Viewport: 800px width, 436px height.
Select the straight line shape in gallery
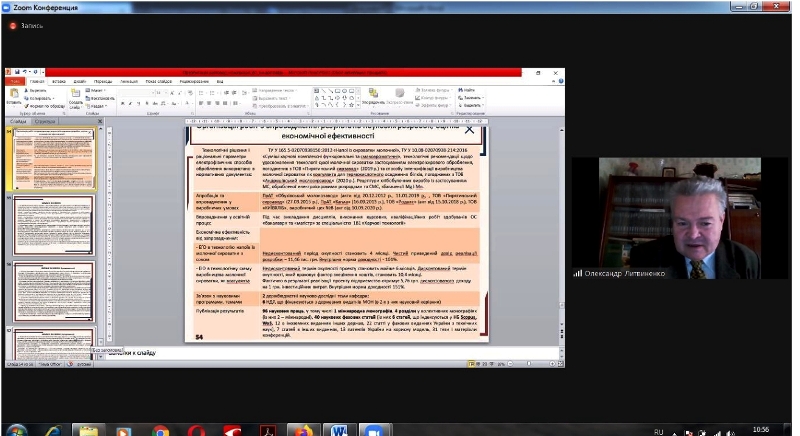(x=323, y=91)
